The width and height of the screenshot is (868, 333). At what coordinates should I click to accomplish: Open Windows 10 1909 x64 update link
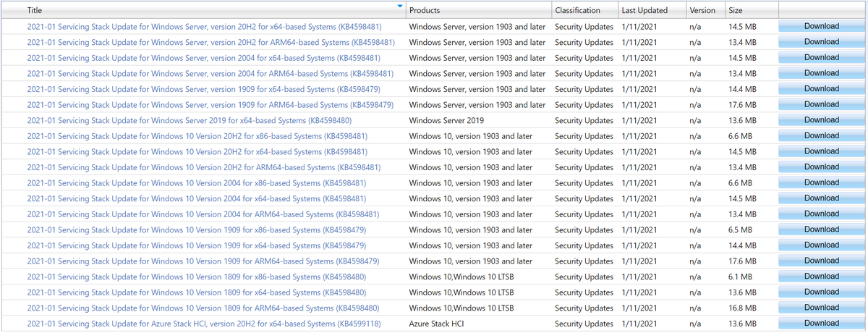(196, 246)
